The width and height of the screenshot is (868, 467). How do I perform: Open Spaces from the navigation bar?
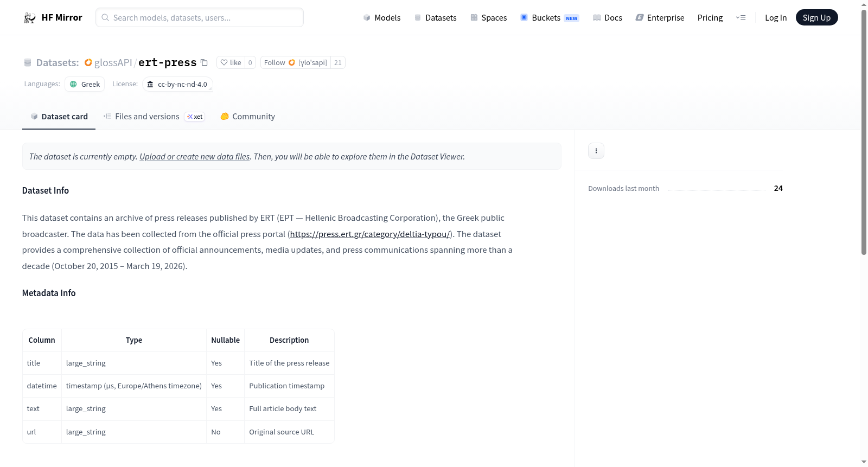pos(488,18)
